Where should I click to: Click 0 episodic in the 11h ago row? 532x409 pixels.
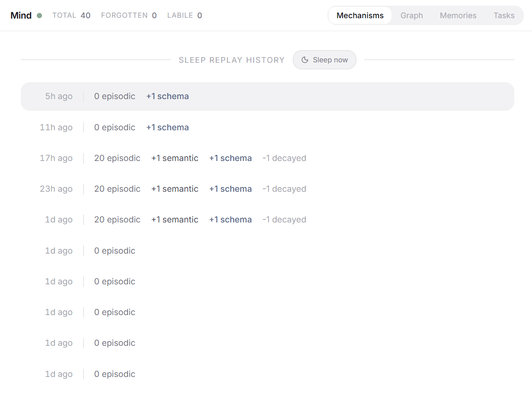click(115, 127)
